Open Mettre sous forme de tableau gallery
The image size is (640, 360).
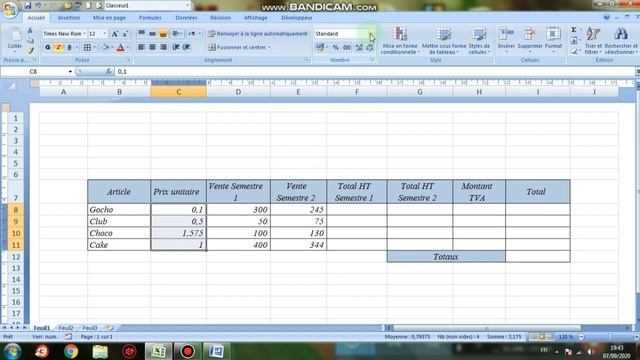click(x=444, y=40)
